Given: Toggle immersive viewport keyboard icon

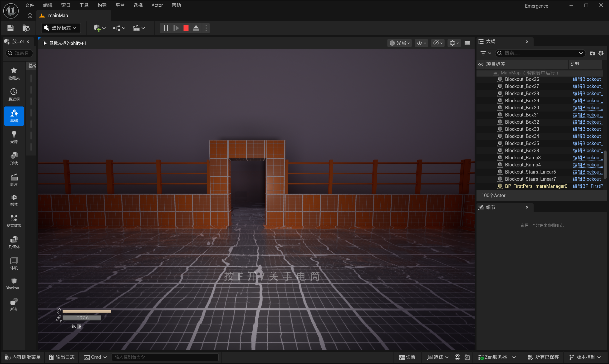Looking at the screenshot, I should (467, 43).
